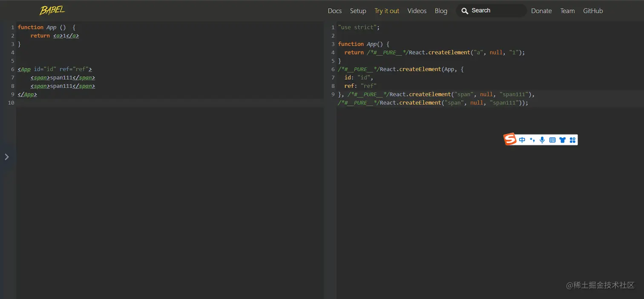Toggle Chinese input mode 中 icon
The image size is (644, 299).
(x=522, y=140)
